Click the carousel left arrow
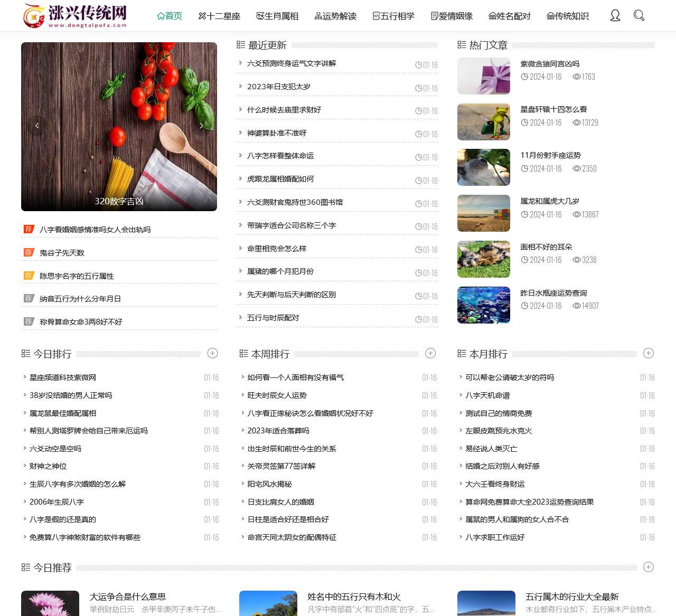 tap(37, 126)
